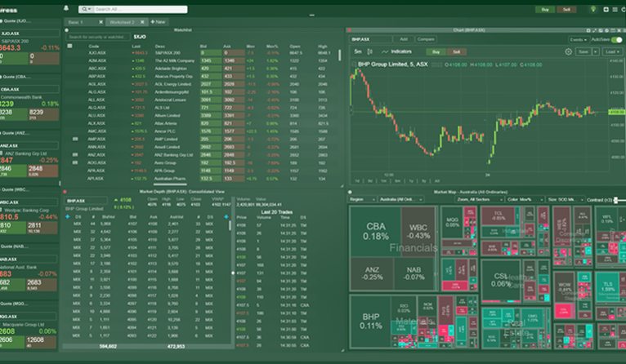626x364 pixels.
Task: Open the Australia (All Ordinaries) dropdown
Action: point(400,199)
